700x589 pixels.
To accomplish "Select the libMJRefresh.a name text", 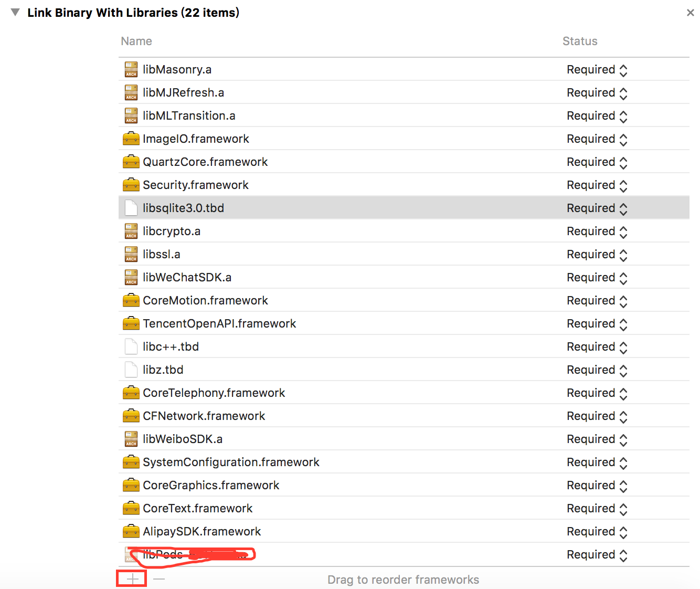I will pyautogui.click(x=184, y=92).
